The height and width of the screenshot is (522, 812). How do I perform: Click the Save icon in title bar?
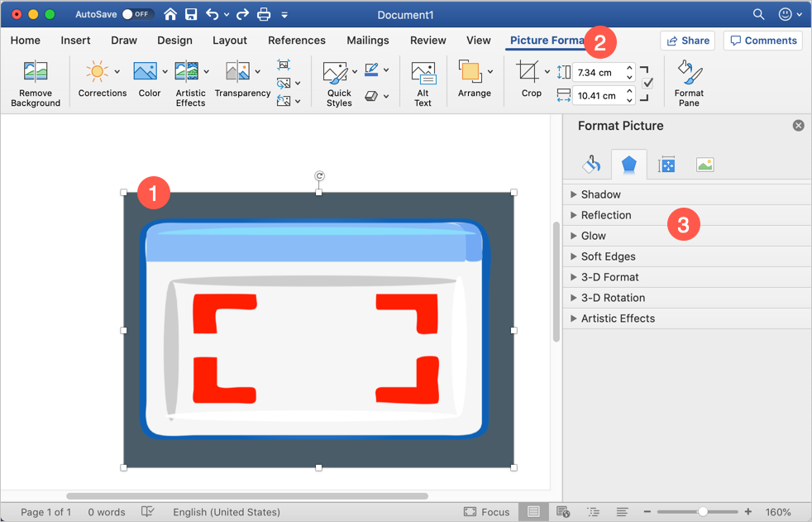(x=191, y=14)
